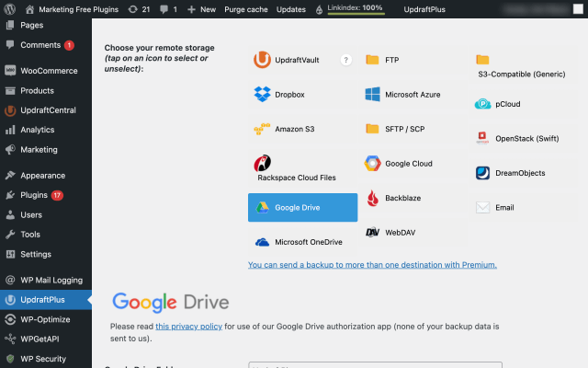Open the WP-Optimize menu item

point(45,320)
